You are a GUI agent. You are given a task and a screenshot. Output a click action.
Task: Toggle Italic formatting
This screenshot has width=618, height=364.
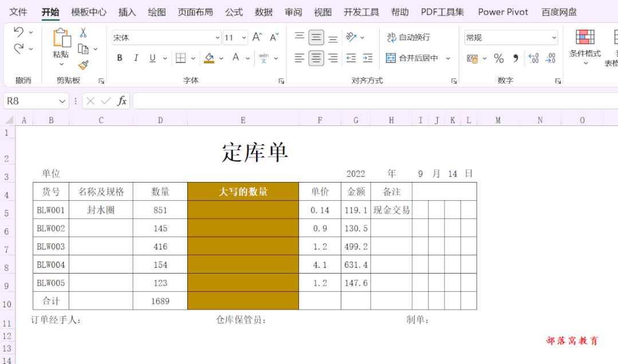(136, 58)
